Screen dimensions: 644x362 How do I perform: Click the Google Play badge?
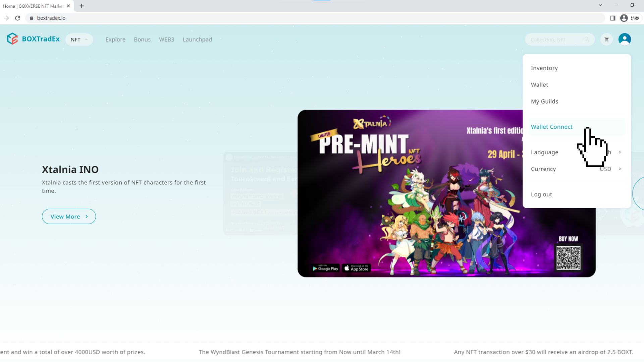tap(325, 268)
